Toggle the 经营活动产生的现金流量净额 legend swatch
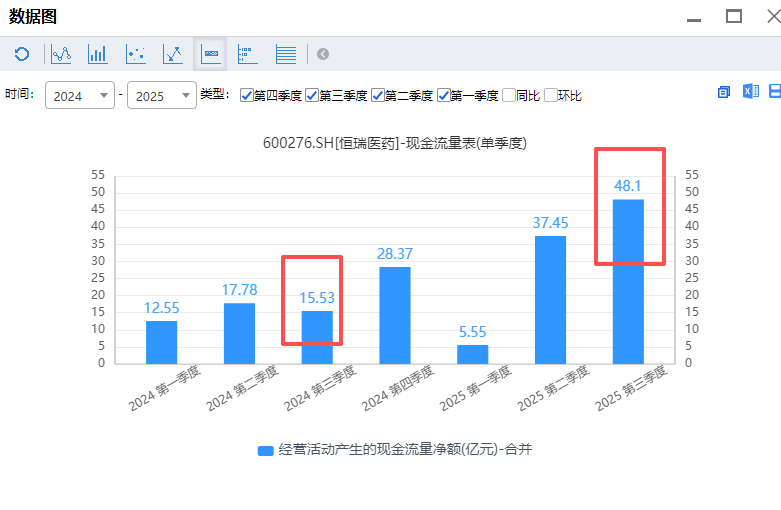781x510 pixels. pos(265,451)
